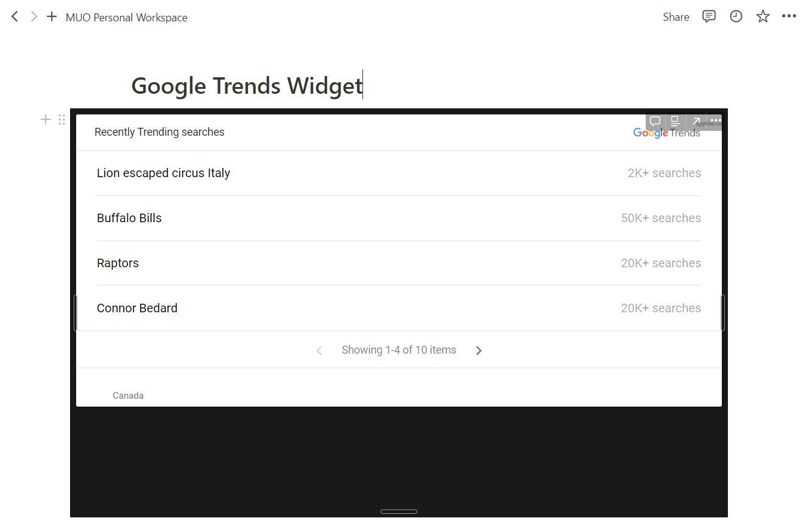Viewport: 801px width, 532px height.
Task: Click the Google Trends logo
Action: coord(666,133)
